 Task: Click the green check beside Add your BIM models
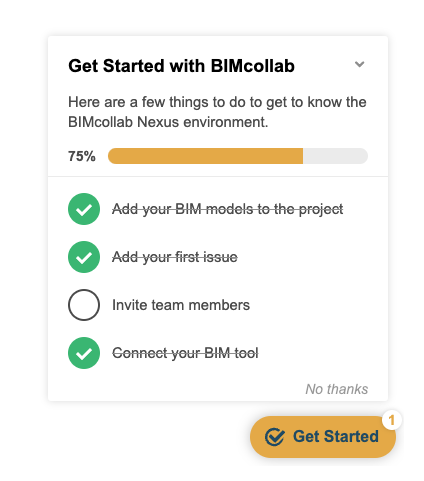click(84, 209)
